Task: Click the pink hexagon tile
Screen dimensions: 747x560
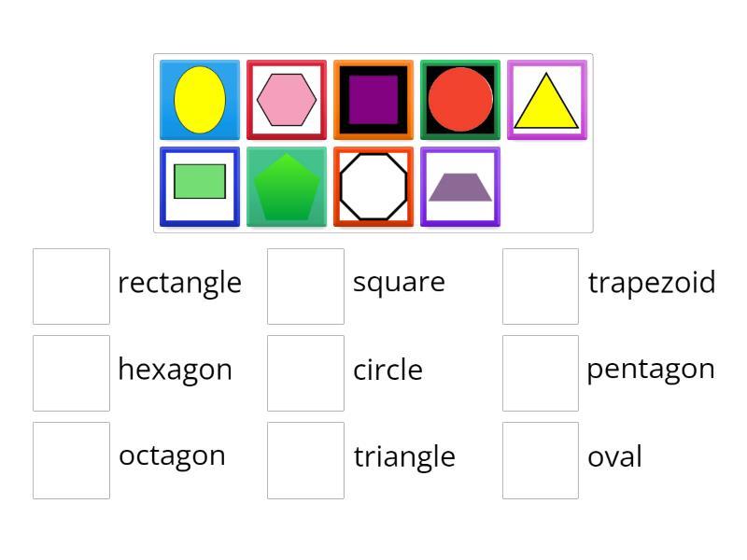Action: tap(286, 98)
